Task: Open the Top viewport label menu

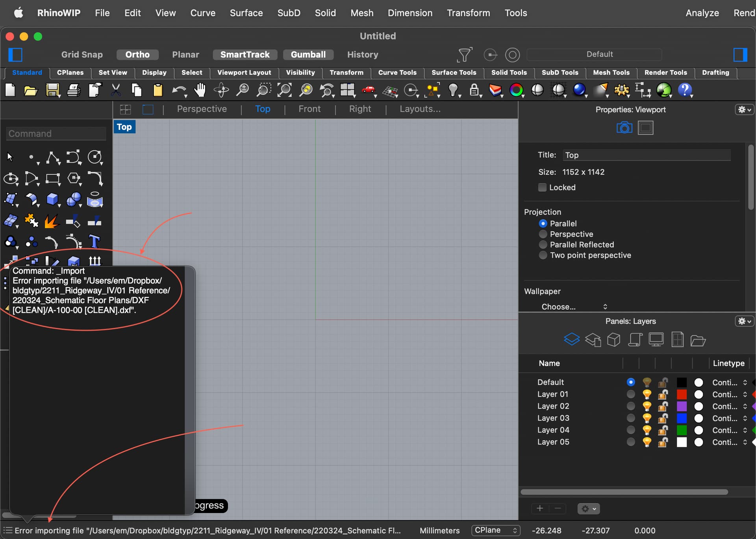Action: pyautogui.click(x=124, y=127)
